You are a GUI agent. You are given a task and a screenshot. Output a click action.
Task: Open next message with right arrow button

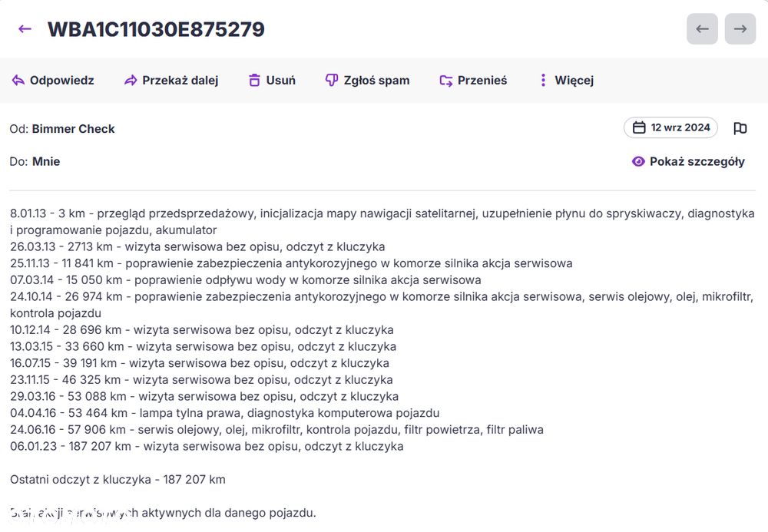coord(740,29)
